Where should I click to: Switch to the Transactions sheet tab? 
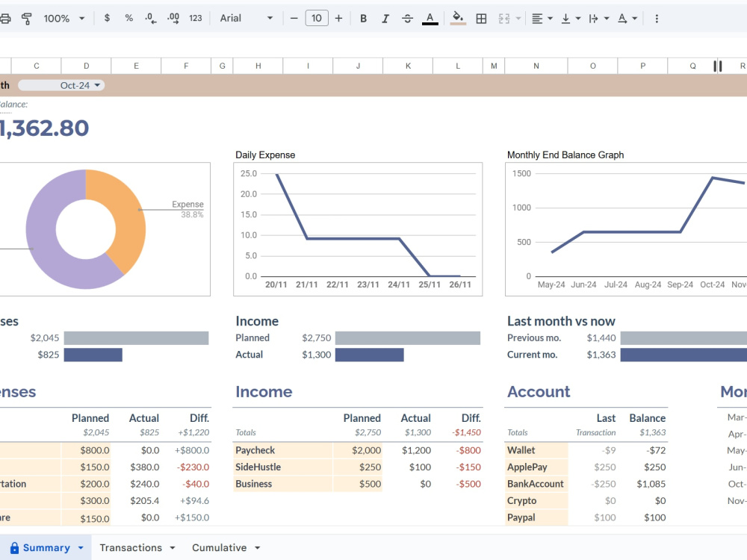point(131,547)
